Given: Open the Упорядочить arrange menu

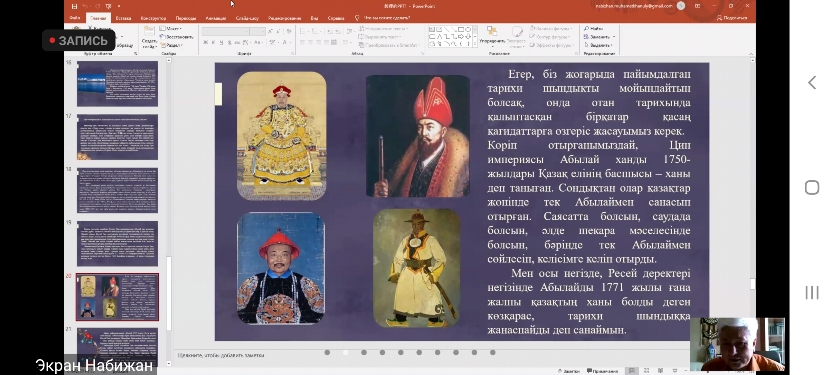Looking at the screenshot, I should 492,36.
